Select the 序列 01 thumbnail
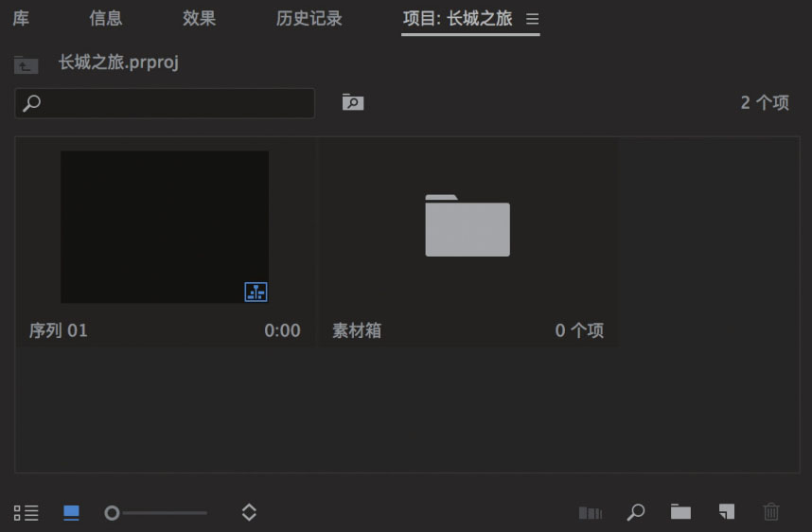The width and height of the screenshot is (812, 532). 165,227
